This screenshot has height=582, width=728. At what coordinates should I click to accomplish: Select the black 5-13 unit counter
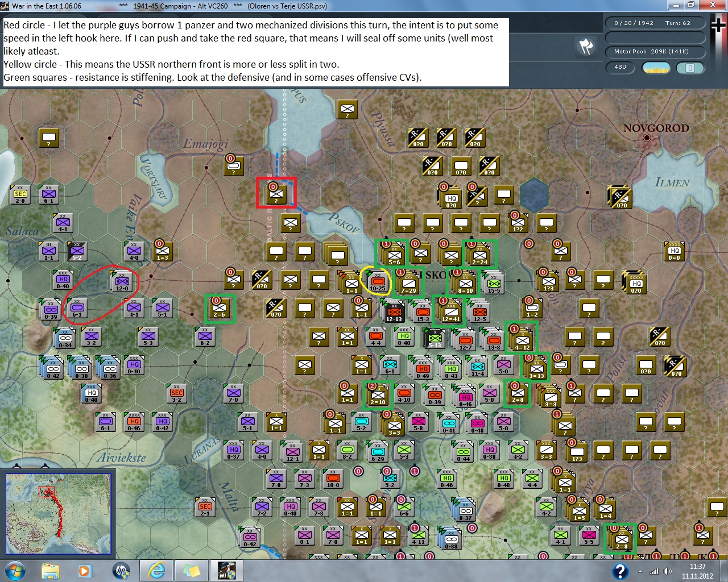pos(435,338)
